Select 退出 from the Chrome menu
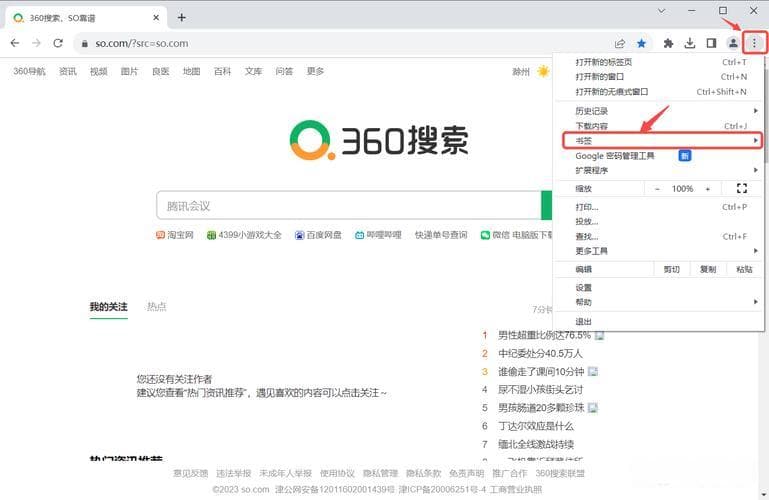Viewport: 769px width, 500px height. point(659,322)
